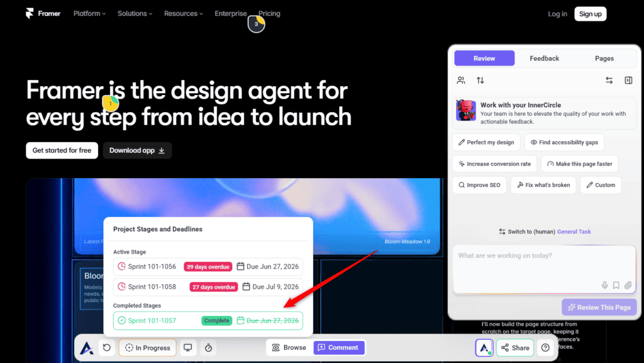This screenshot has width=644, height=363.
Task: Click the swap arrows icon in panel header
Action: 609,81
